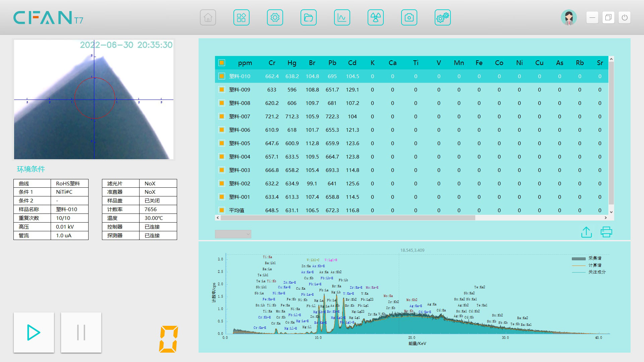Viewport: 644px width, 362px height.
Task: Click the CFAN T7 logo
Action: (x=48, y=18)
